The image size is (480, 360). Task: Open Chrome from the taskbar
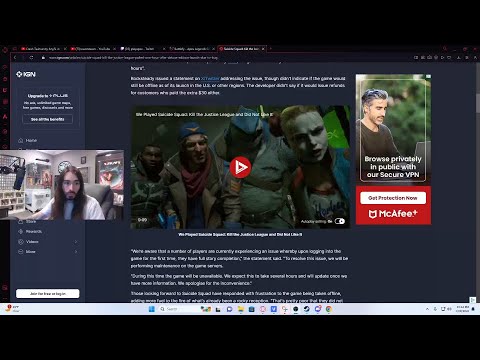(x=328, y=309)
